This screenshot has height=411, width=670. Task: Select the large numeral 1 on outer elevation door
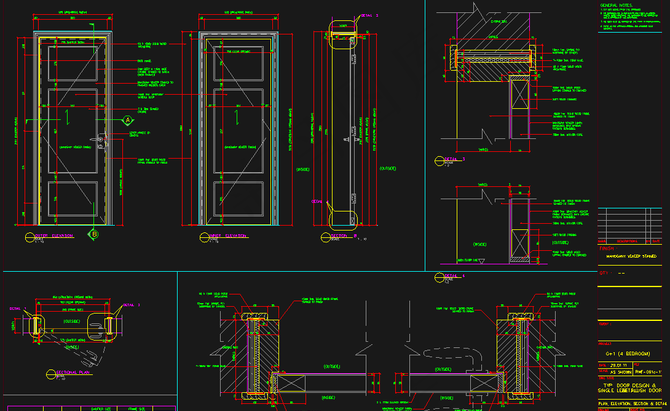pyautogui.click(x=67, y=117)
